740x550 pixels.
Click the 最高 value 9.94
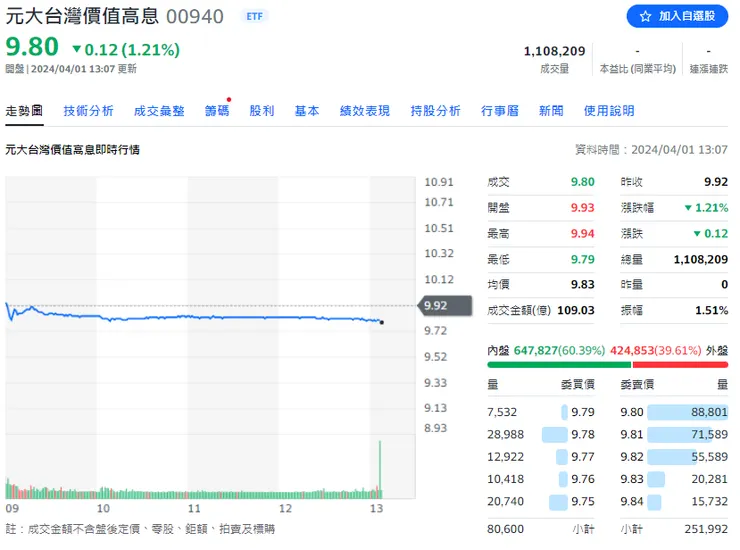(x=582, y=234)
